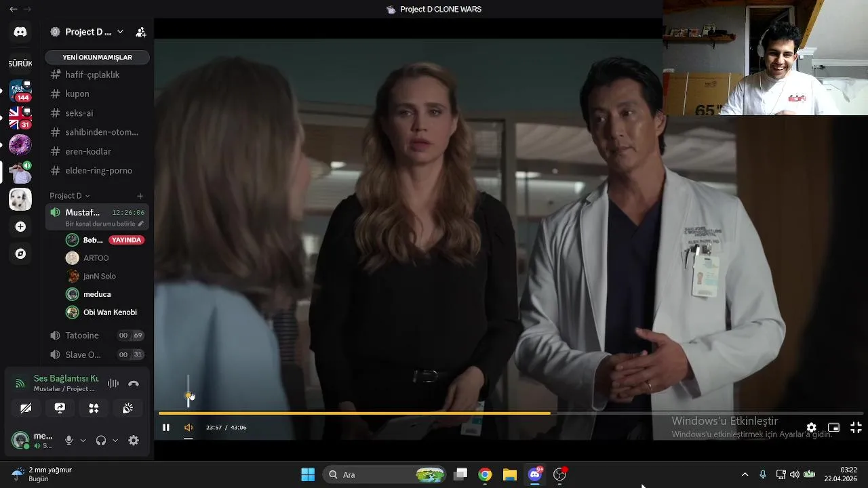Join the Tatooine voice channel
The image size is (868, 488).
(x=98, y=335)
